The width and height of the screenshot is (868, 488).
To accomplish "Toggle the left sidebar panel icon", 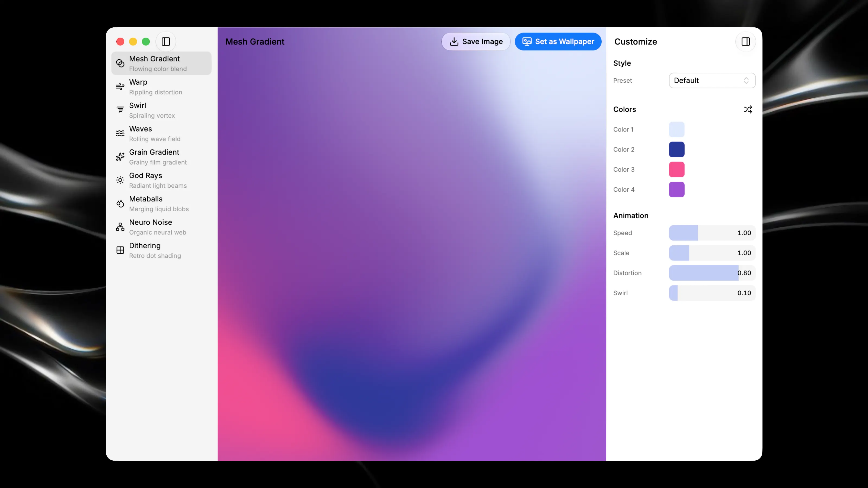I will pos(166,41).
